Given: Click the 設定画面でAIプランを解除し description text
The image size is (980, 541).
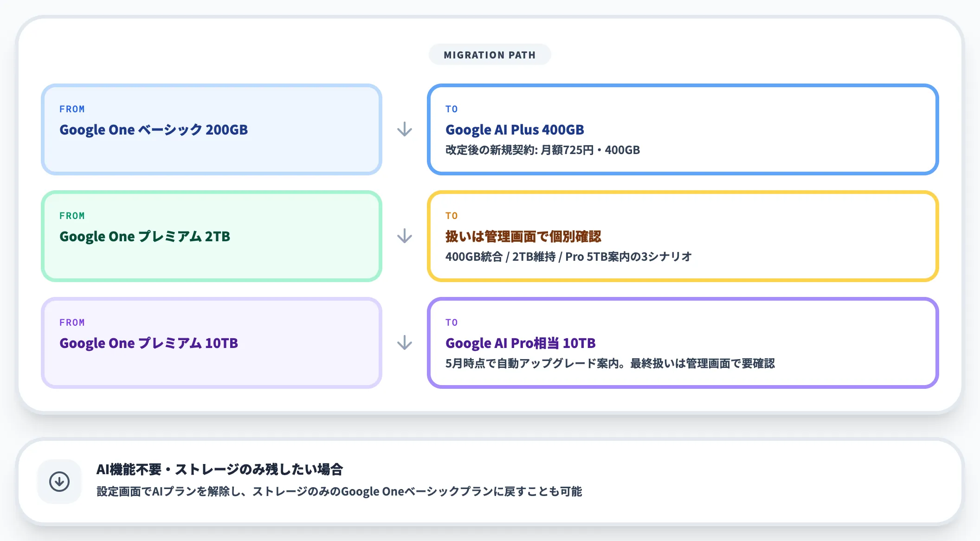Looking at the screenshot, I should click(339, 491).
